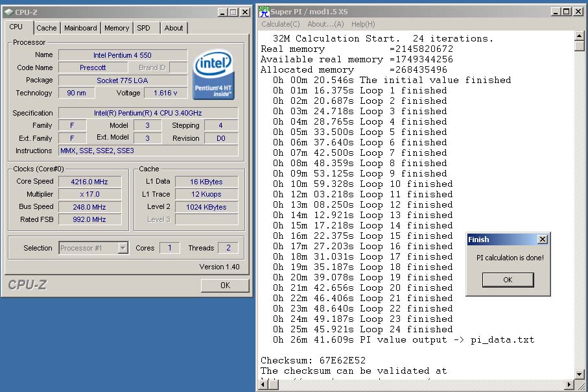The image size is (588, 392).
Task: Click the 'Version 1.40' text in CPU-Z
Action: point(219,267)
